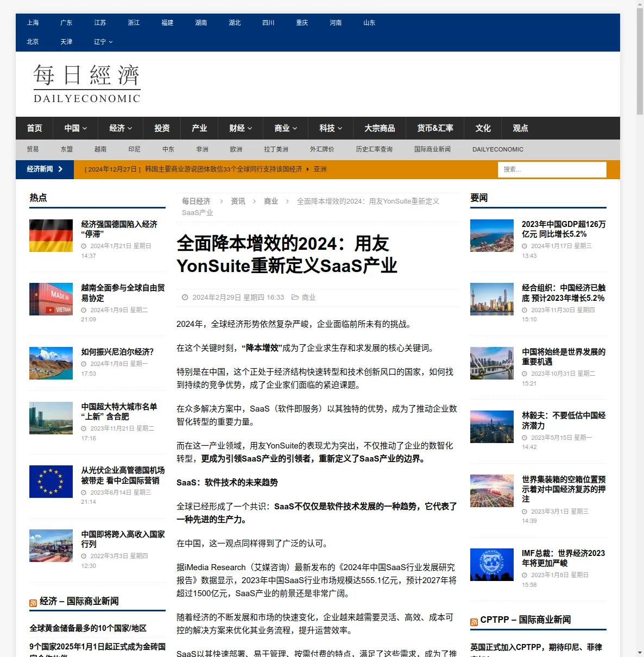Select 广东 in the top region bar
Image resolution: width=644 pixels, height=657 pixels.
click(x=66, y=23)
